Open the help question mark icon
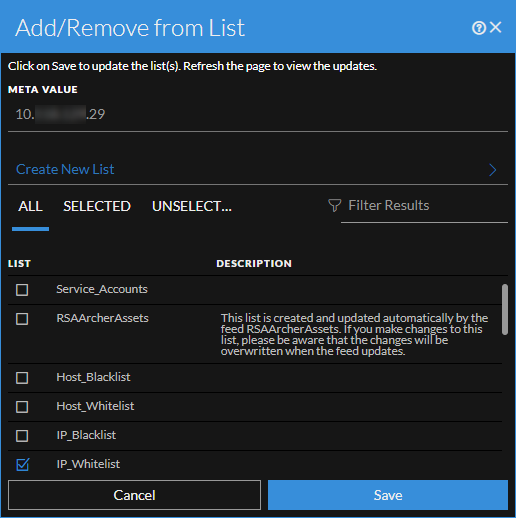 click(479, 28)
